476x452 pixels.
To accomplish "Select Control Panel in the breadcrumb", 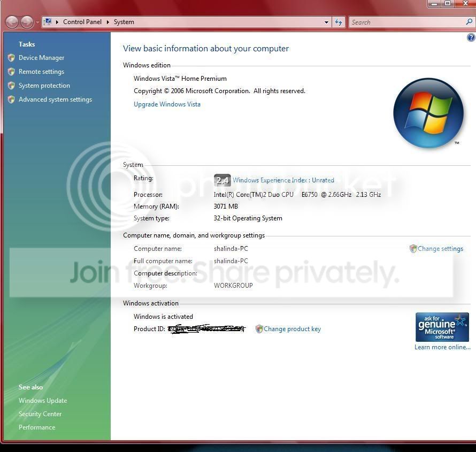I will tap(82, 22).
